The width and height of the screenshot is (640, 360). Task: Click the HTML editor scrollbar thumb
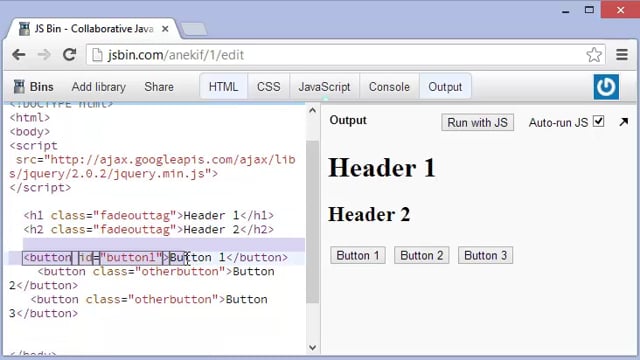tap(312, 222)
